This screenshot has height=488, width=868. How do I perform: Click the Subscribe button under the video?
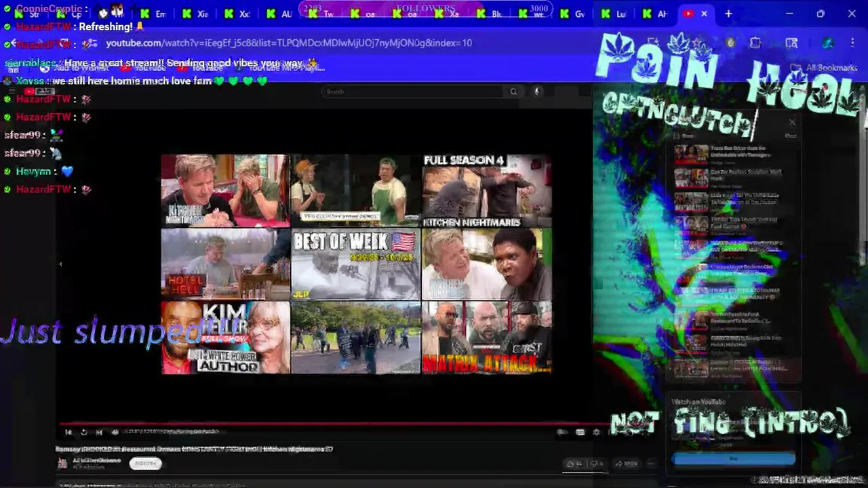click(x=146, y=464)
